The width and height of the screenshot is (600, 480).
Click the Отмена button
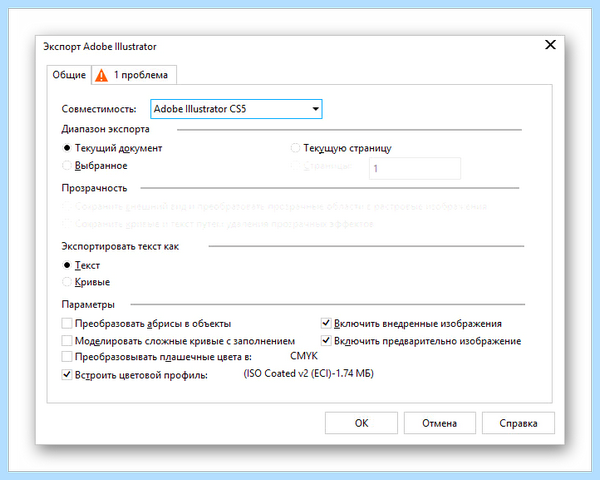click(440, 423)
